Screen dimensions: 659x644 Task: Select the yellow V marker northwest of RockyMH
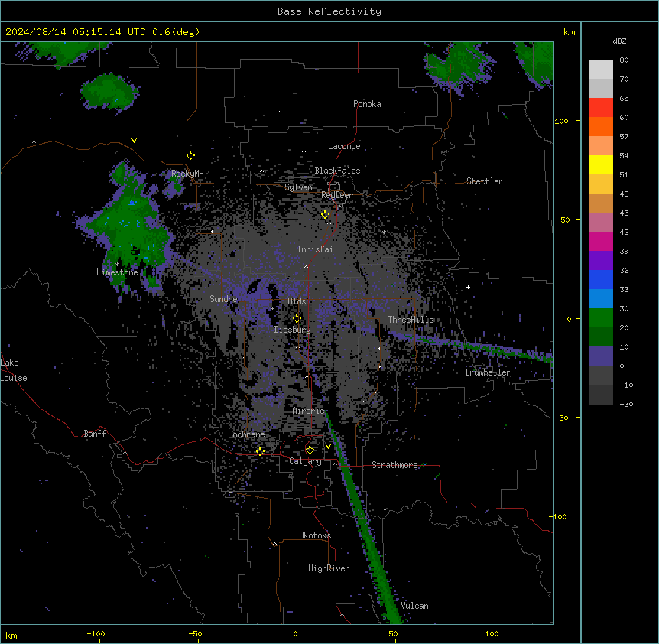pyautogui.click(x=134, y=141)
